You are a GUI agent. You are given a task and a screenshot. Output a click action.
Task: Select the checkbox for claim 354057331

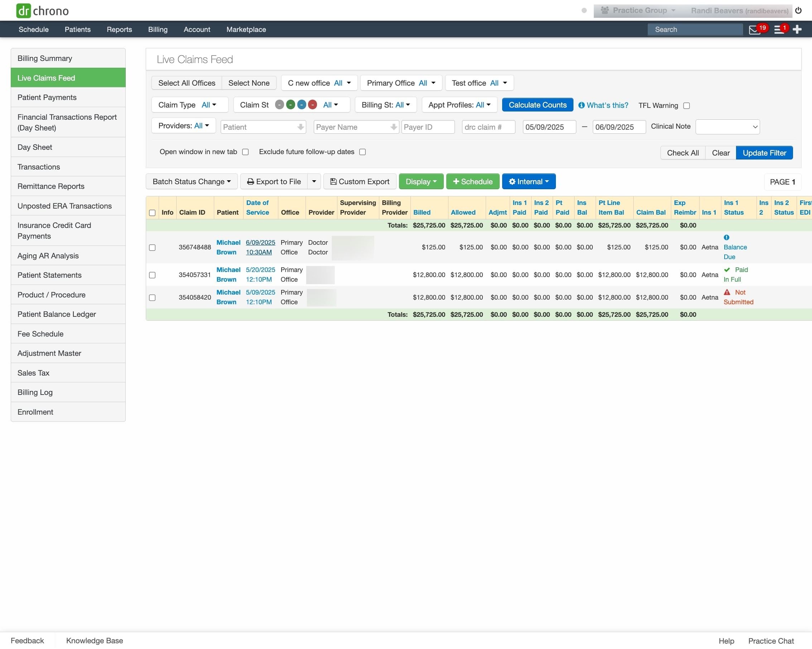coord(152,275)
